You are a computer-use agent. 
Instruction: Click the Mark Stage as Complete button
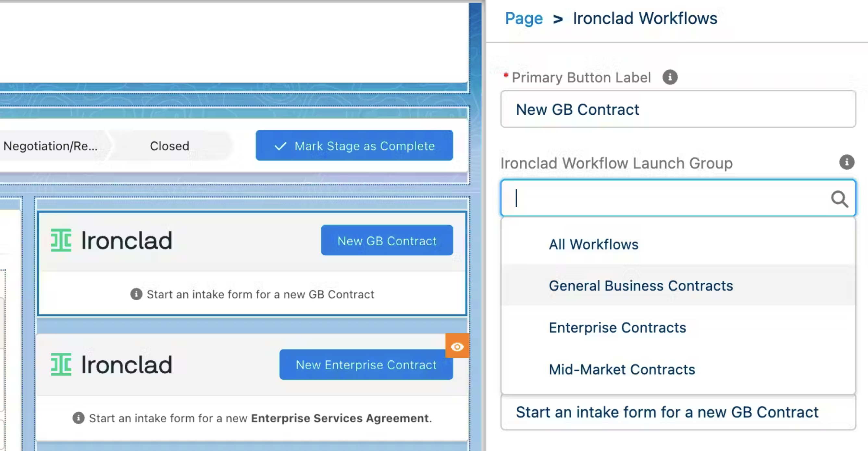[354, 145]
